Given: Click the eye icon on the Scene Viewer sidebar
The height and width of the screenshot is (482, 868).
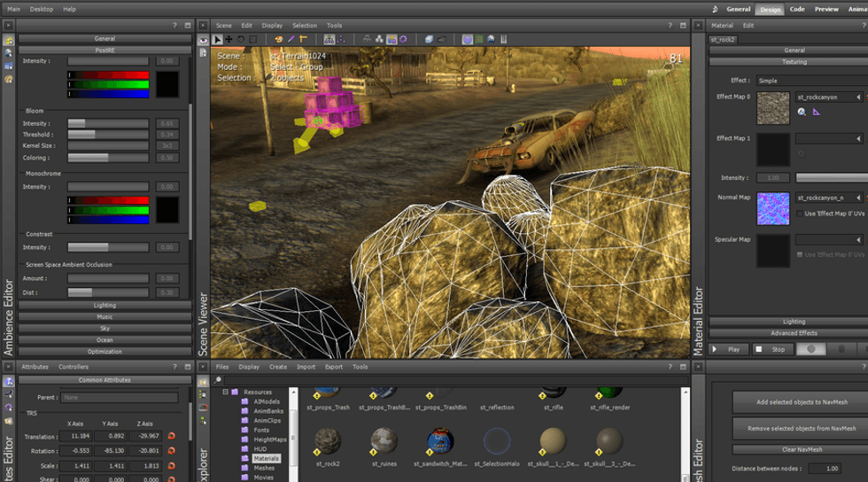Looking at the screenshot, I should click(x=203, y=40).
